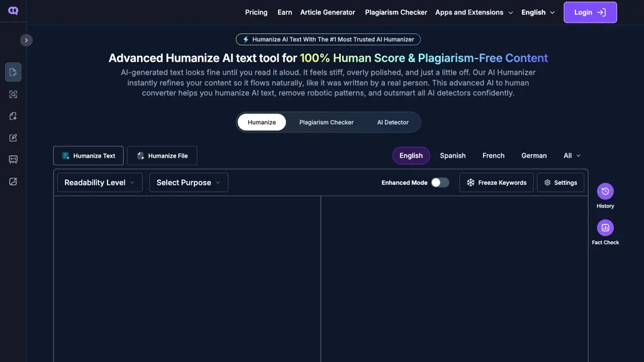Click the Login button
Image resolution: width=644 pixels, height=362 pixels.
(x=590, y=12)
